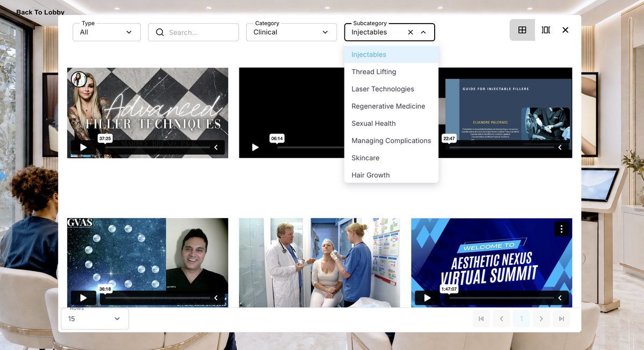Go to the first page

click(481, 319)
